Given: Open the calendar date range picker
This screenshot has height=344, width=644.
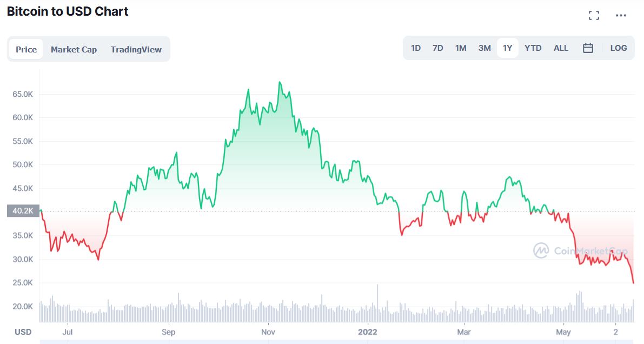Looking at the screenshot, I should [588, 48].
